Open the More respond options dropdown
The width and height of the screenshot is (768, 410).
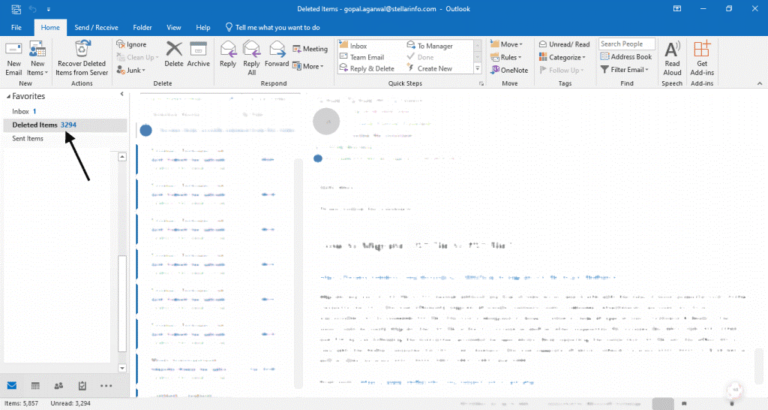click(x=308, y=66)
